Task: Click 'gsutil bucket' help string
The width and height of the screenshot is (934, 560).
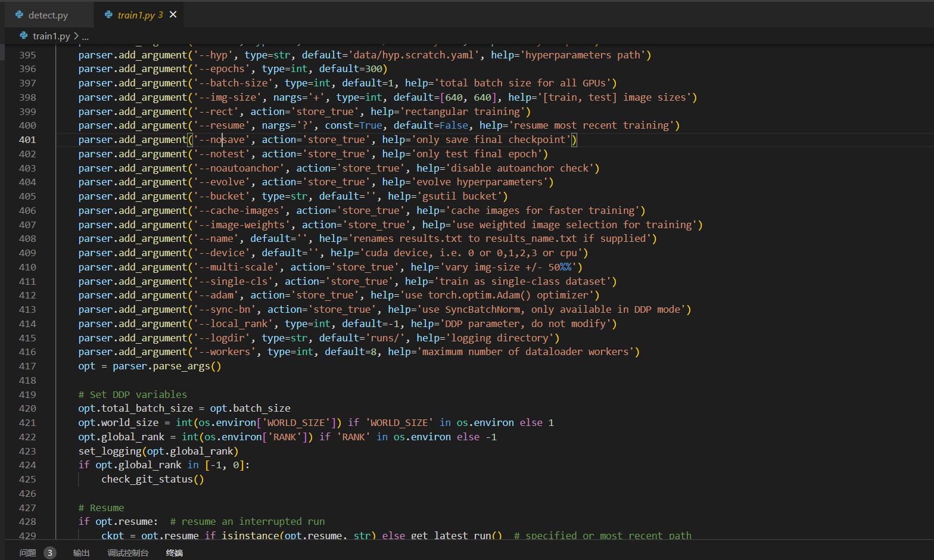Action: click(x=459, y=197)
